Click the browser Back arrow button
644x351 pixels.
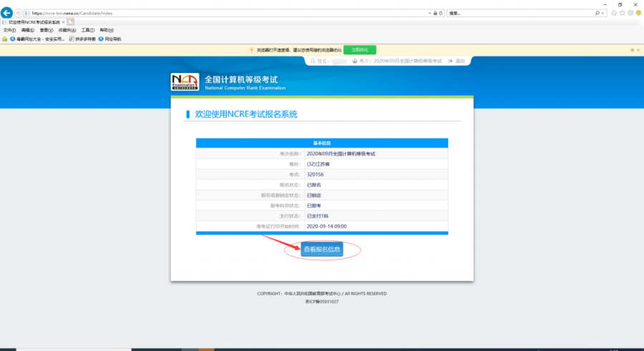point(6,13)
